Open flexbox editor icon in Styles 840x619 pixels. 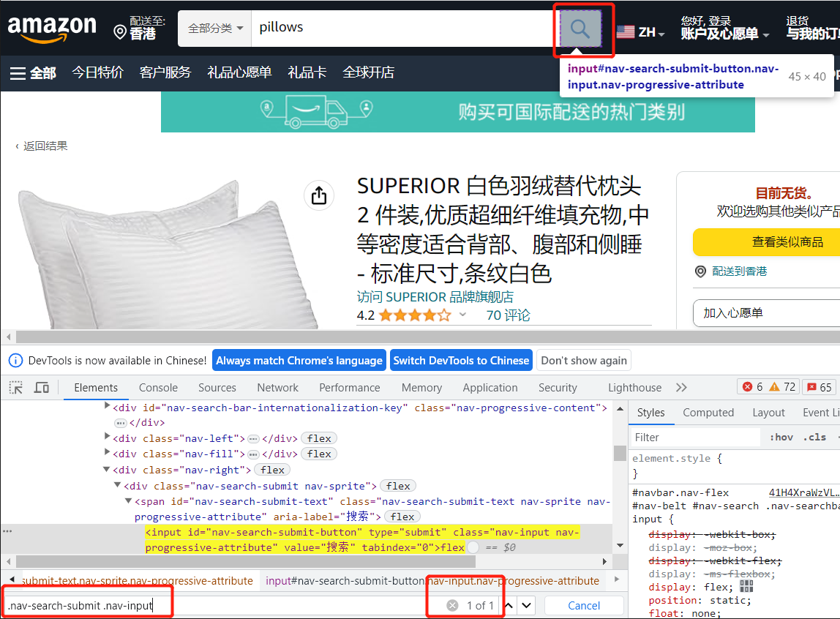coord(746,587)
